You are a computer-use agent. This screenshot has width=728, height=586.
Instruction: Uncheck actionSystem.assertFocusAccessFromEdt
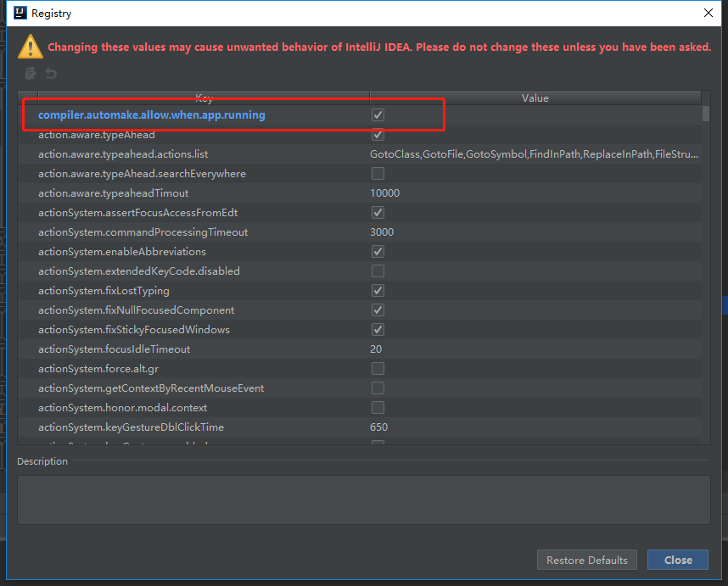point(378,212)
